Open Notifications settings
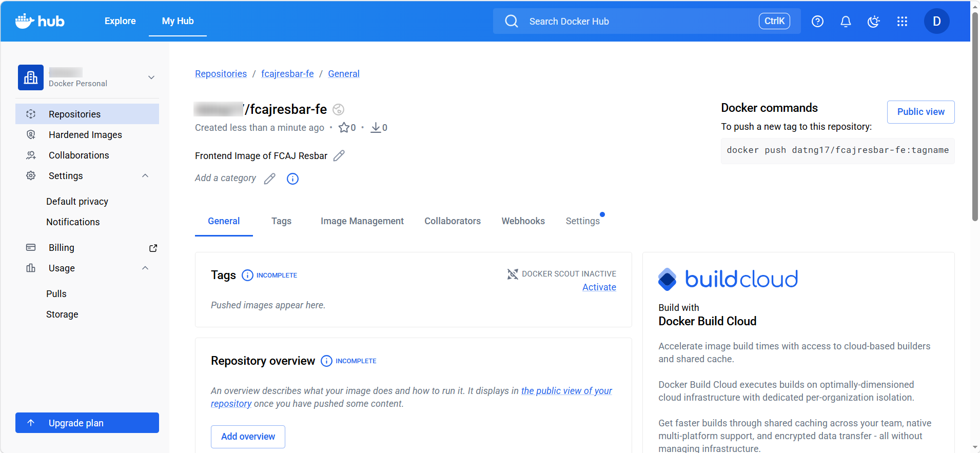Image resolution: width=980 pixels, height=453 pixels. coord(73,222)
